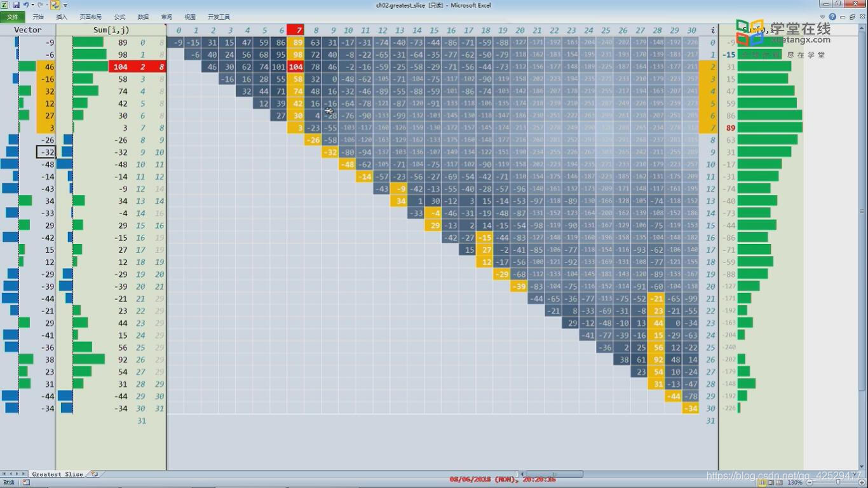Select Vector cell with value -44 near bottom
The width and height of the screenshot is (868, 488).
(x=46, y=396)
